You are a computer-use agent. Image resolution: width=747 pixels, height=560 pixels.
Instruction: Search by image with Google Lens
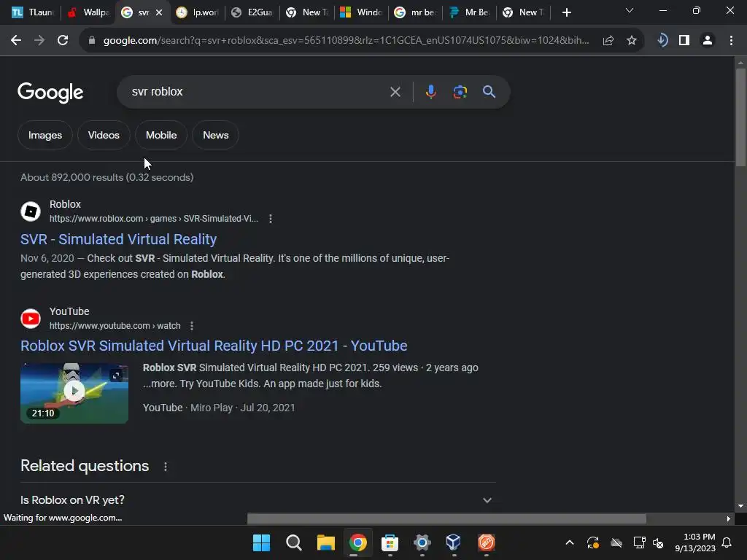pyautogui.click(x=460, y=92)
